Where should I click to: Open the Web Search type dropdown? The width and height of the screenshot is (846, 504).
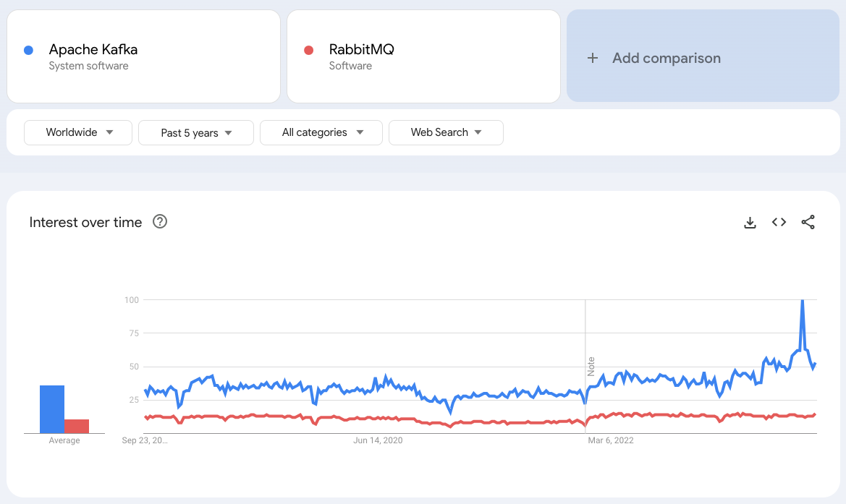pos(446,132)
